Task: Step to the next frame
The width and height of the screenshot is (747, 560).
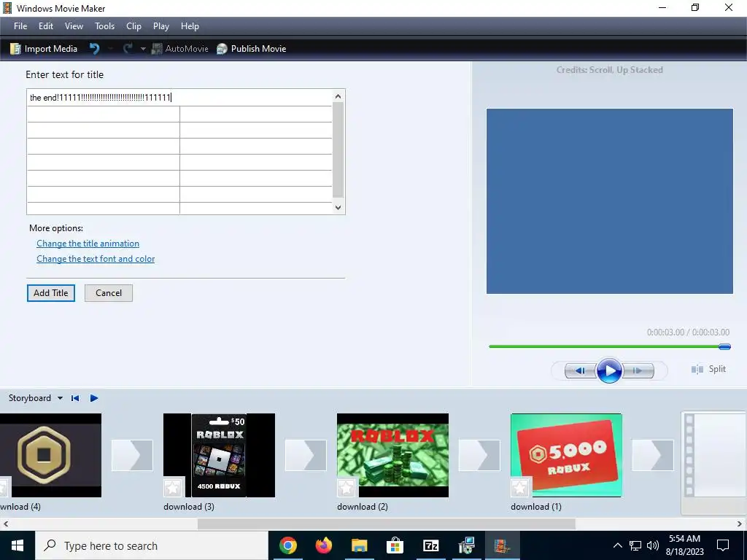Action: point(638,370)
